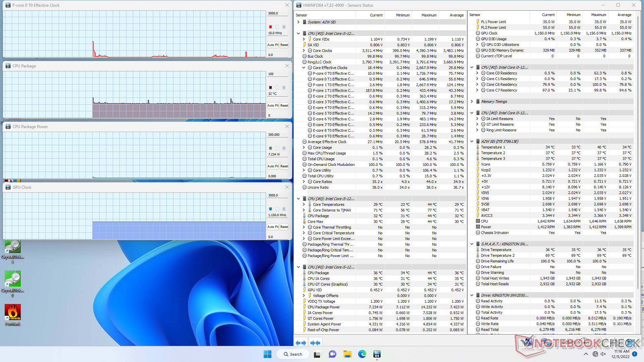Viewport: 644px width, 362px height.
Task: Select the PL1 Power Limit row
Action: (x=551, y=22)
